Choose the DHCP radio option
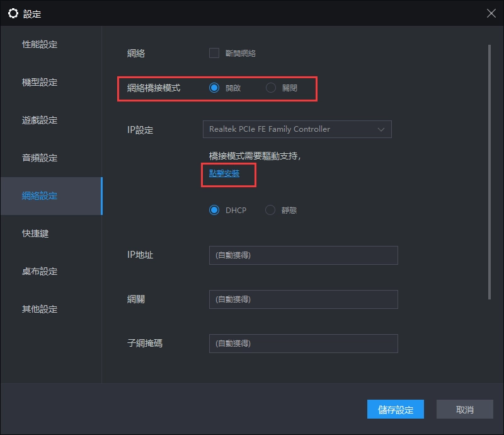This screenshot has height=435, width=504. point(214,210)
